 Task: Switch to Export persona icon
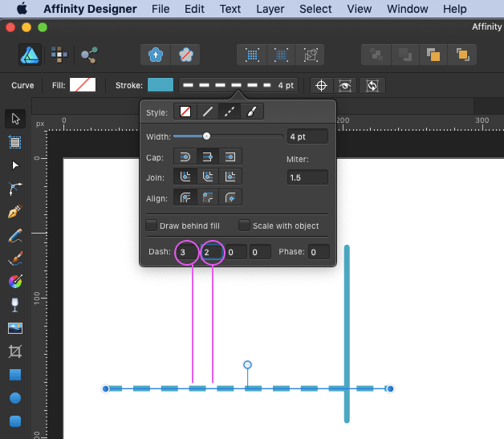[x=88, y=55]
